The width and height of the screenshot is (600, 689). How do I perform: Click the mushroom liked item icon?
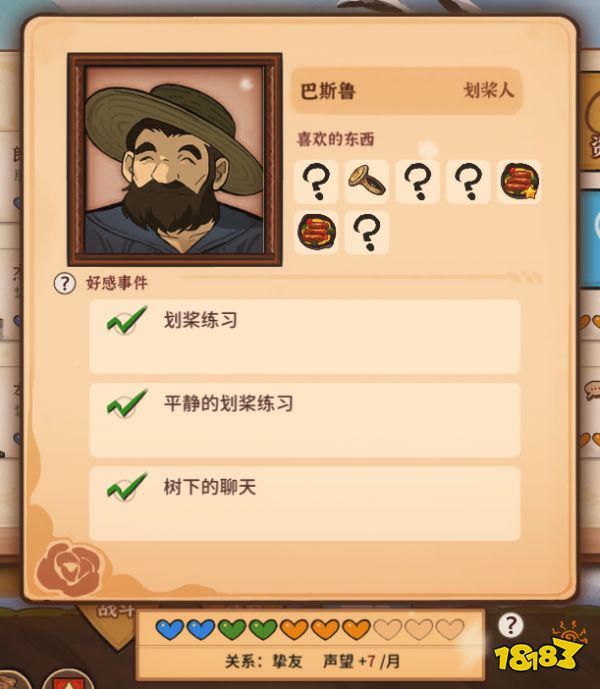(x=367, y=181)
